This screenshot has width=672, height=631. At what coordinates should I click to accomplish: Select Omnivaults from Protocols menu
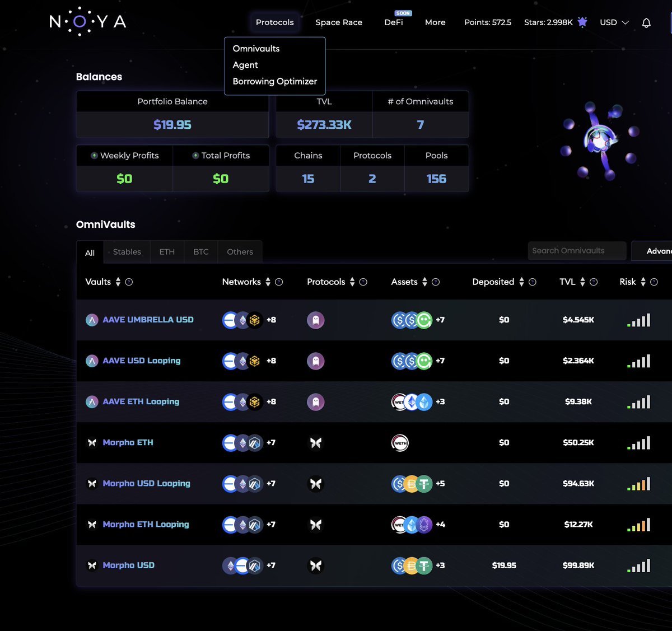[256, 49]
